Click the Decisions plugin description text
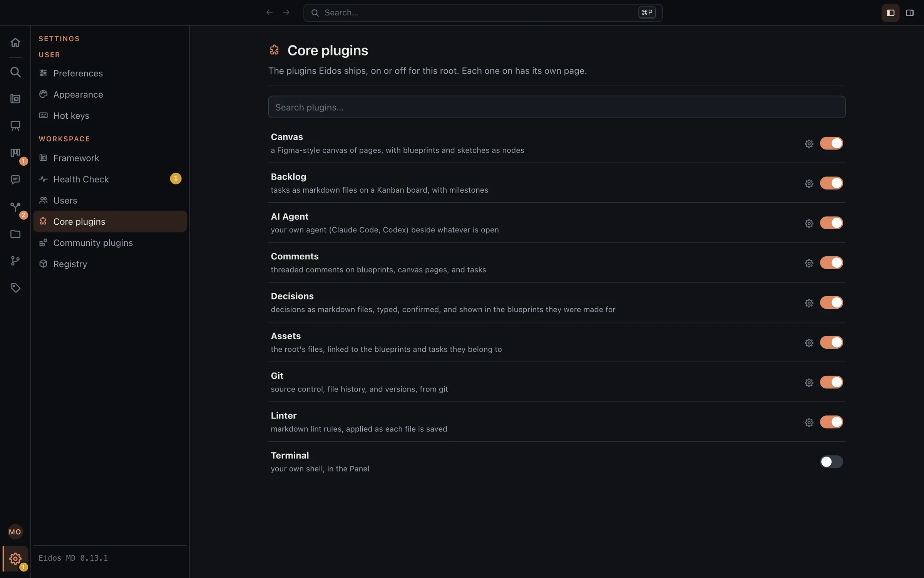This screenshot has width=924, height=578. (443, 309)
